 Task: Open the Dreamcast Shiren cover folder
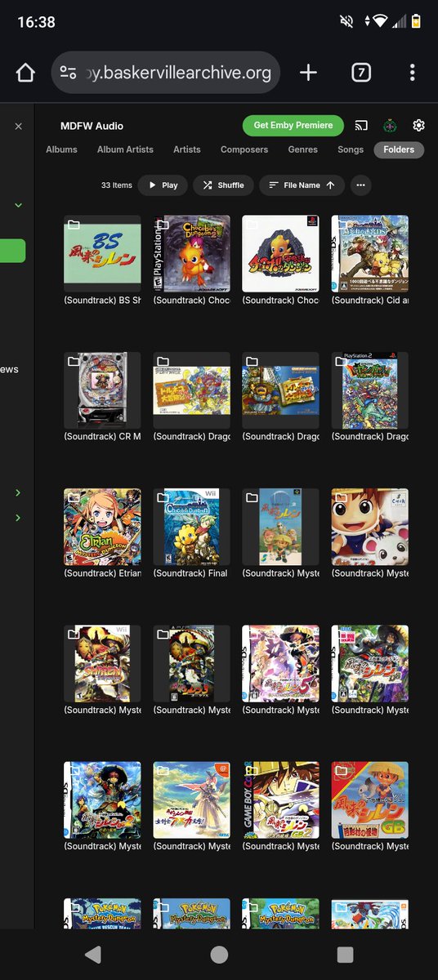(x=191, y=800)
